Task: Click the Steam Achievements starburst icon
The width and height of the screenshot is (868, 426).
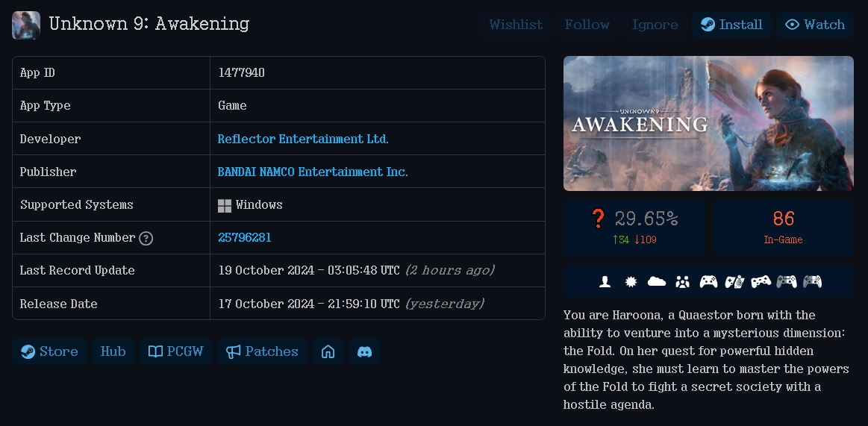Action: pyautogui.click(x=630, y=281)
